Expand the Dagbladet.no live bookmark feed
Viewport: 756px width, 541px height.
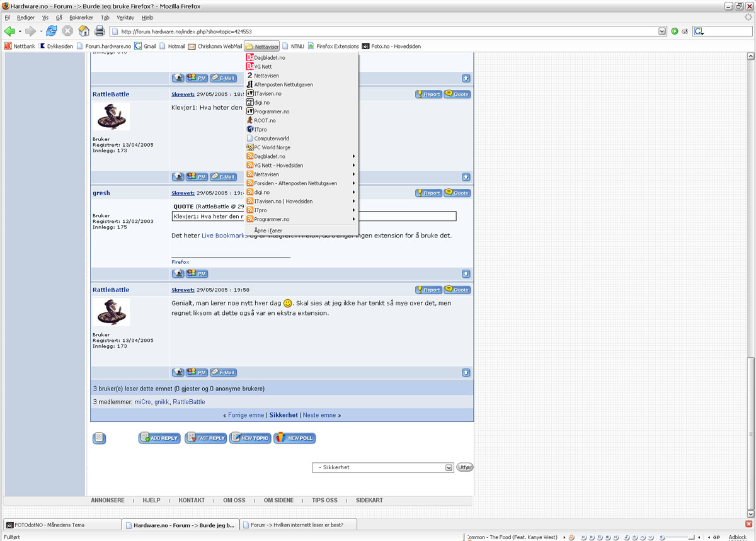pyautogui.click(x=301, y=156)
